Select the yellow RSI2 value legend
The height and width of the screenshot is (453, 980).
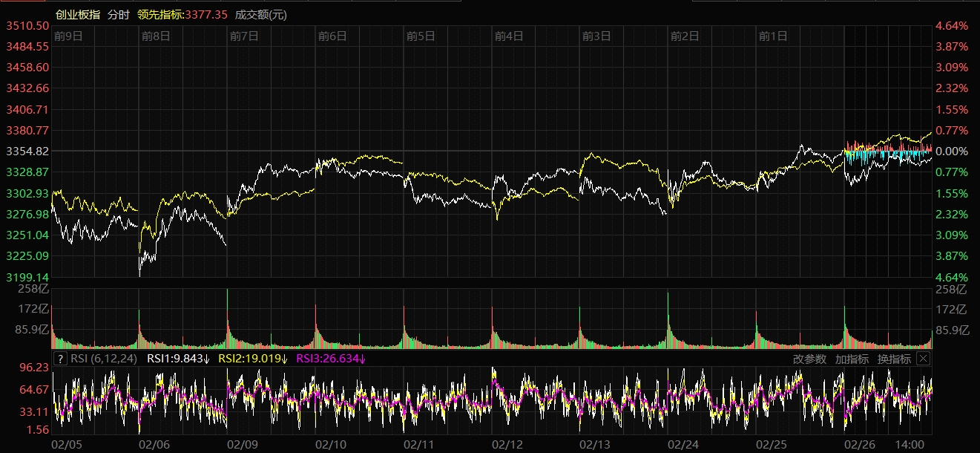[x=252, y=359]
